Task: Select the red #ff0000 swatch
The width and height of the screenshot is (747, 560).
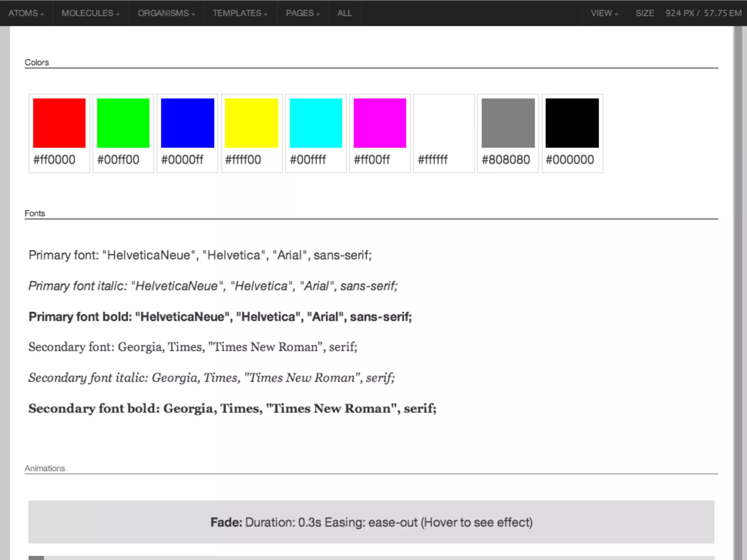Action: click(x=59, y=123)
